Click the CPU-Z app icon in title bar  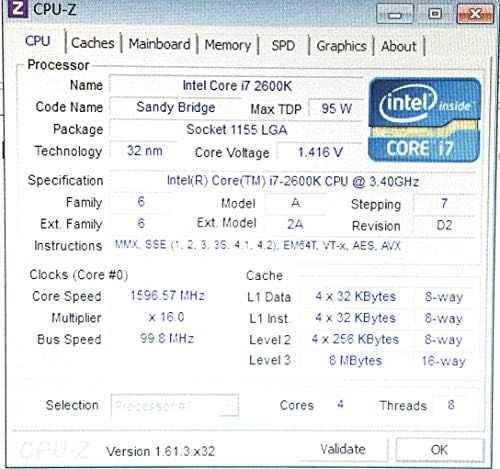coord(17,9)
